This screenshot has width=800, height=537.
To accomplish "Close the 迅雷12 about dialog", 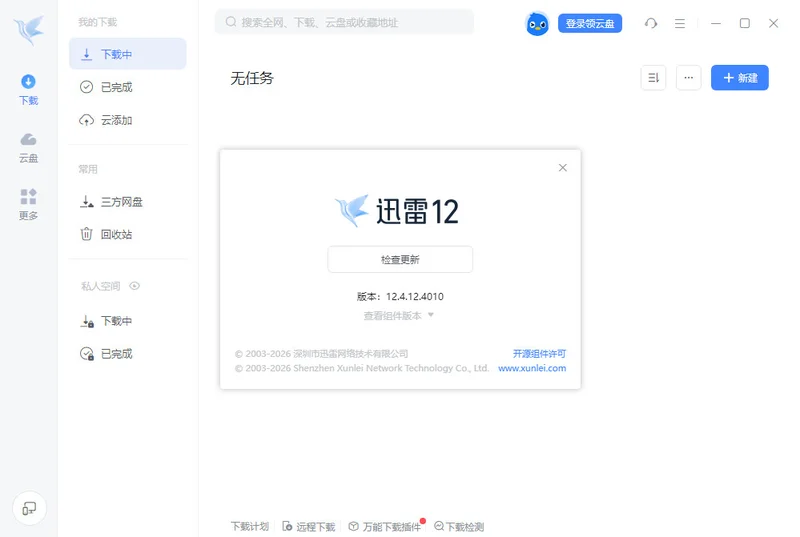I will 563,168.
